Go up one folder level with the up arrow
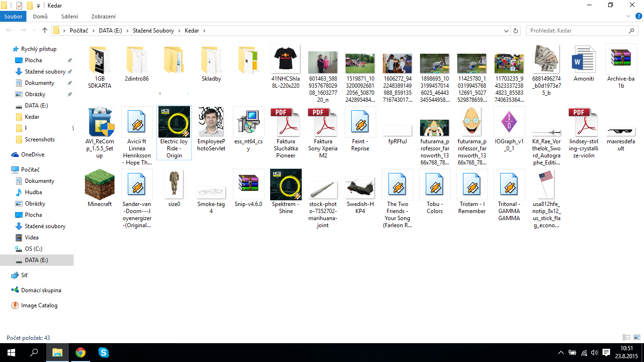The image size is (644, 362). pyautogui.click(x=45, y=31)
